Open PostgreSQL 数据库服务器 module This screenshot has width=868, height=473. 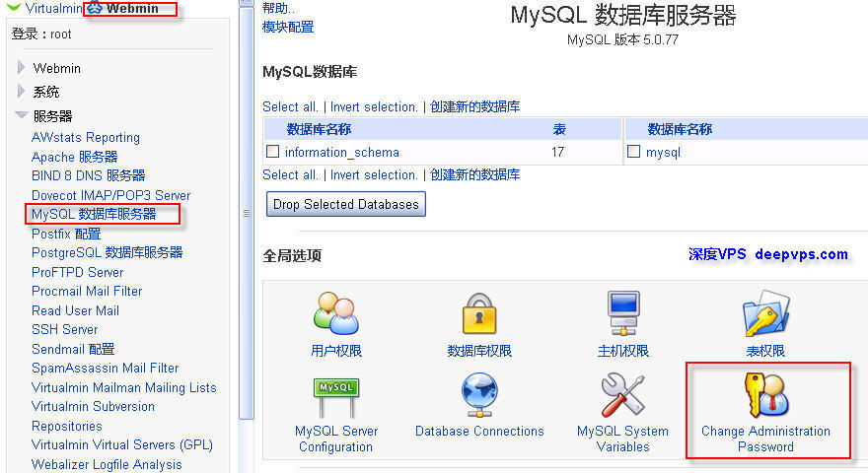click(x=107, y=253)
